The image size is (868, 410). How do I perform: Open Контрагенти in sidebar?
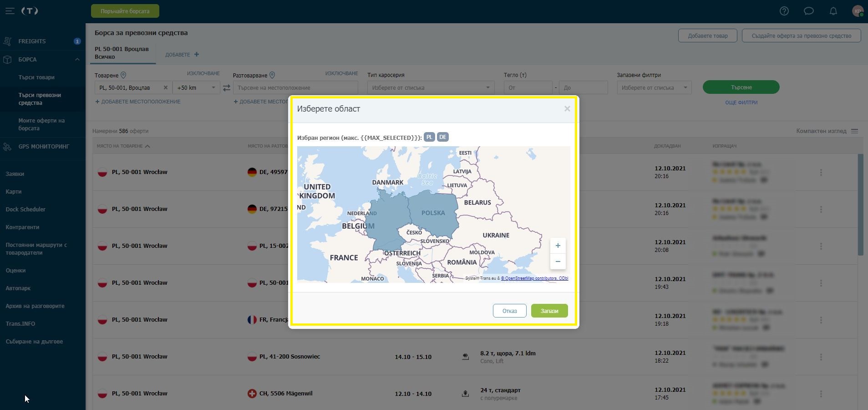pos(22,227)
